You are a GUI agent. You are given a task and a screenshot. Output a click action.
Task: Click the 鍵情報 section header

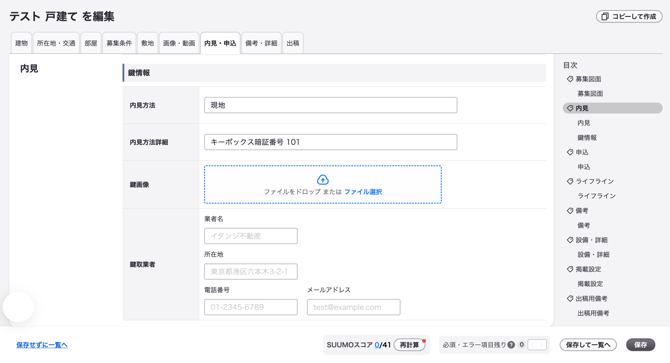point(335,73)
